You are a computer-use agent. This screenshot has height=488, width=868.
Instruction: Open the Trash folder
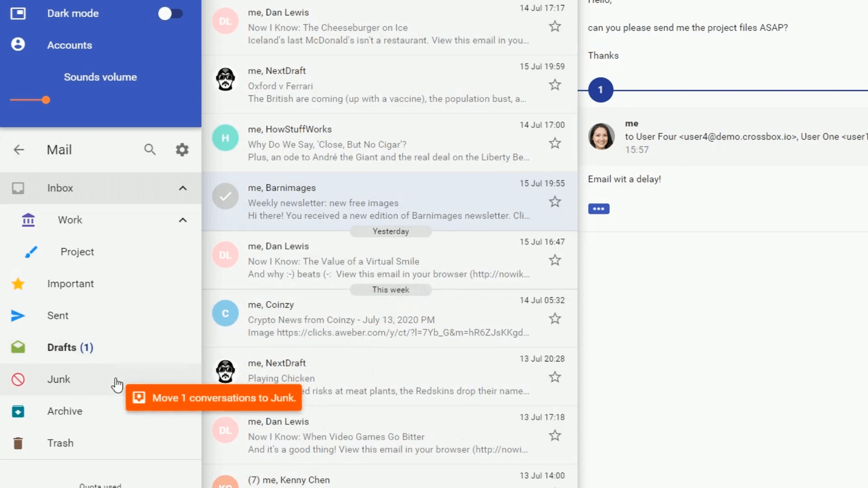pyautogui.click(x=100, y=443)
